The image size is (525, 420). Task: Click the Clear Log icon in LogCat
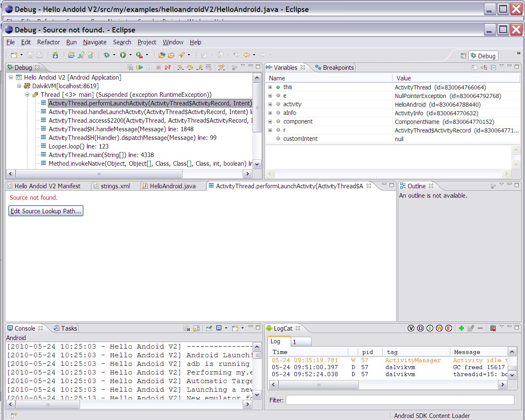pyautogui.click(x=493, y=328)
